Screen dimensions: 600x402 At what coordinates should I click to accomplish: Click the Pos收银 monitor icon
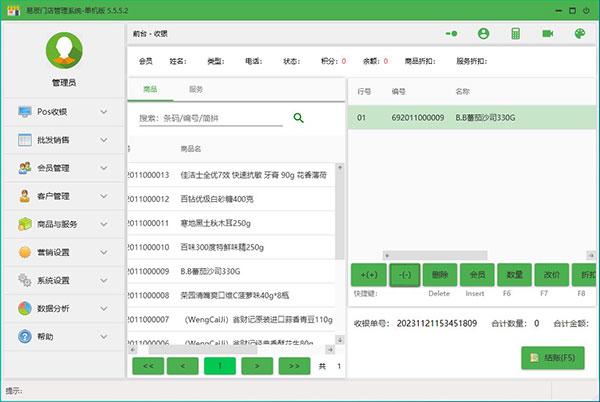25,111
